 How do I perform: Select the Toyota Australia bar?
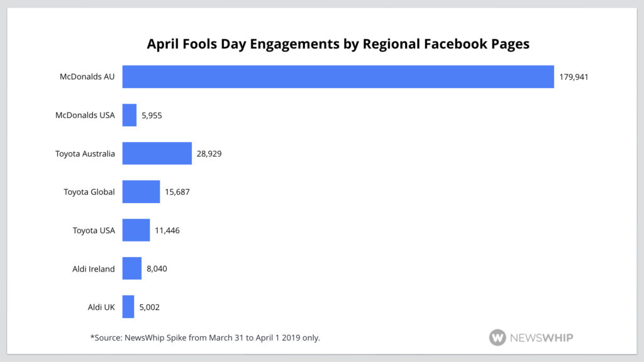157,153
